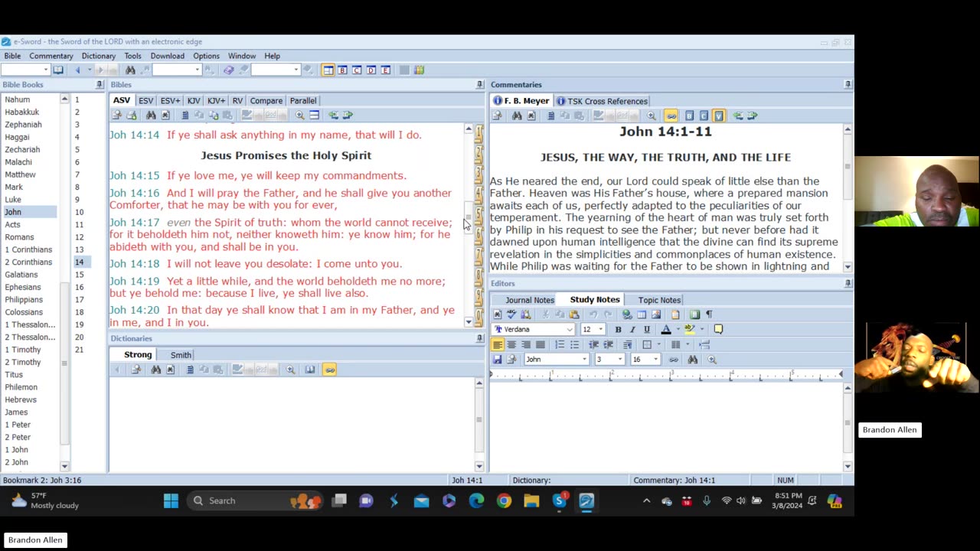This screenshot has width=980, height=551.
Task: Switch to layout B in main toolbar
Action: (342, 70)
